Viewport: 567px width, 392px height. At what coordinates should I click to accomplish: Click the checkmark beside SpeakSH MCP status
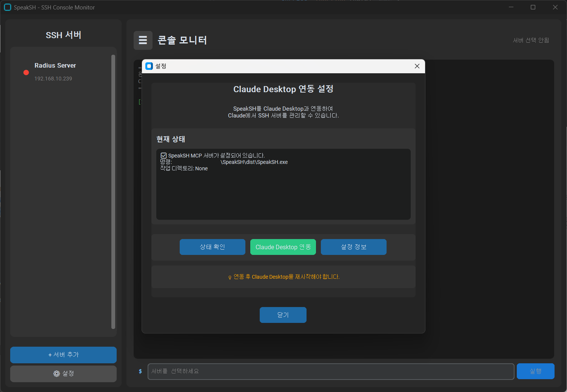point(164,156)
